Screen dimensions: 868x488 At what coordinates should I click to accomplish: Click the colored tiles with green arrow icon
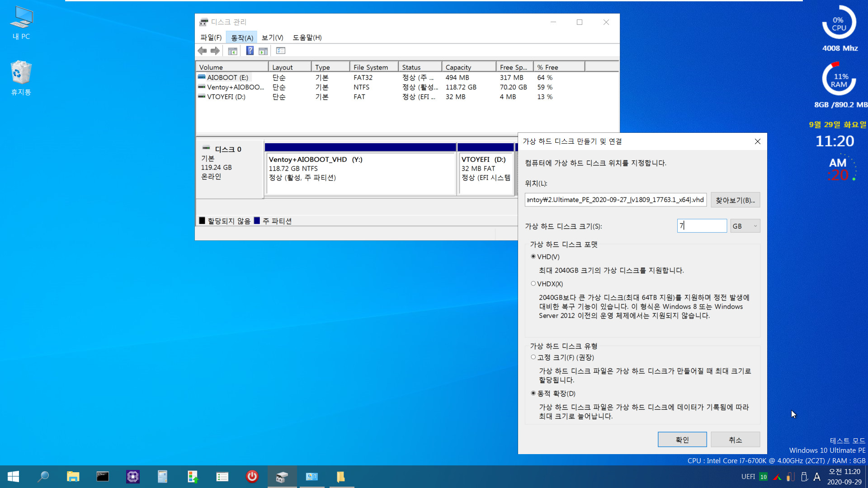coord(193,477)
